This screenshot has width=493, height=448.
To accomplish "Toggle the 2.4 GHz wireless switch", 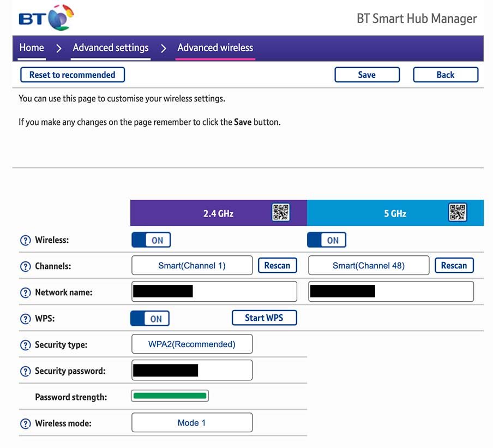I will 151,240.
